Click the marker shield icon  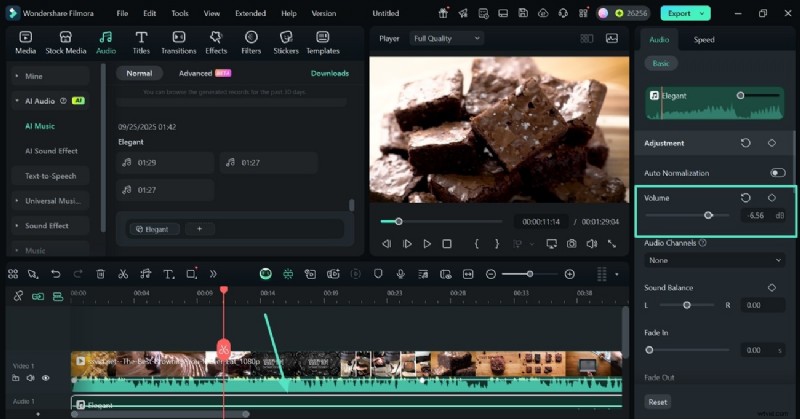tap(378, 274)
